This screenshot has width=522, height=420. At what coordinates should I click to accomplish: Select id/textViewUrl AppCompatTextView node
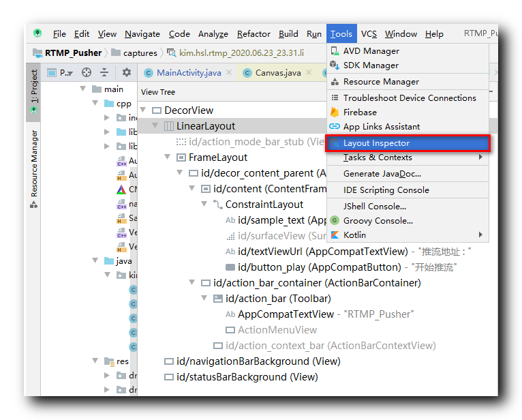click(348, 252)
